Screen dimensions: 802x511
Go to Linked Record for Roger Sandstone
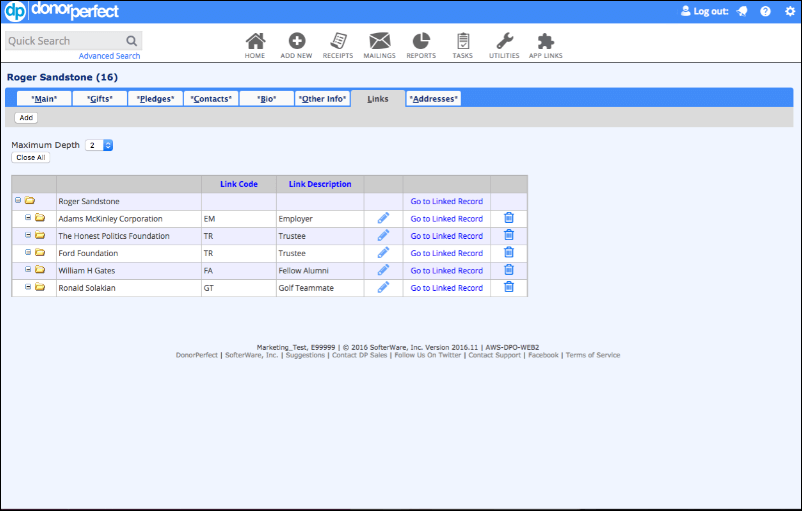447,201
